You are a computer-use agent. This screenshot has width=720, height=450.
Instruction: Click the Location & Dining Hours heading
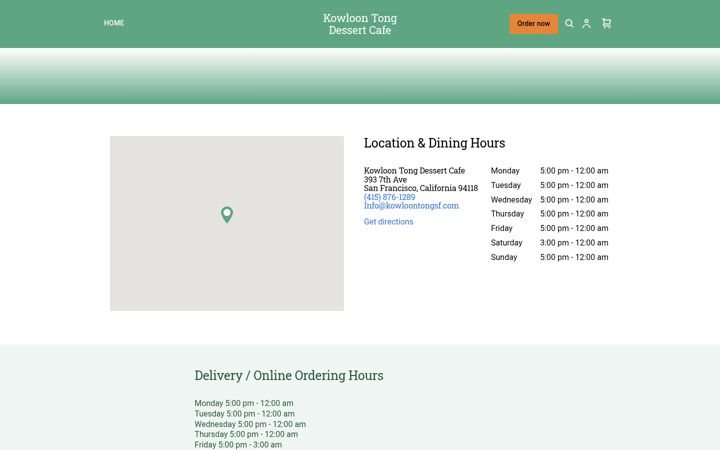pyautogui.click(x=434, y=143)
